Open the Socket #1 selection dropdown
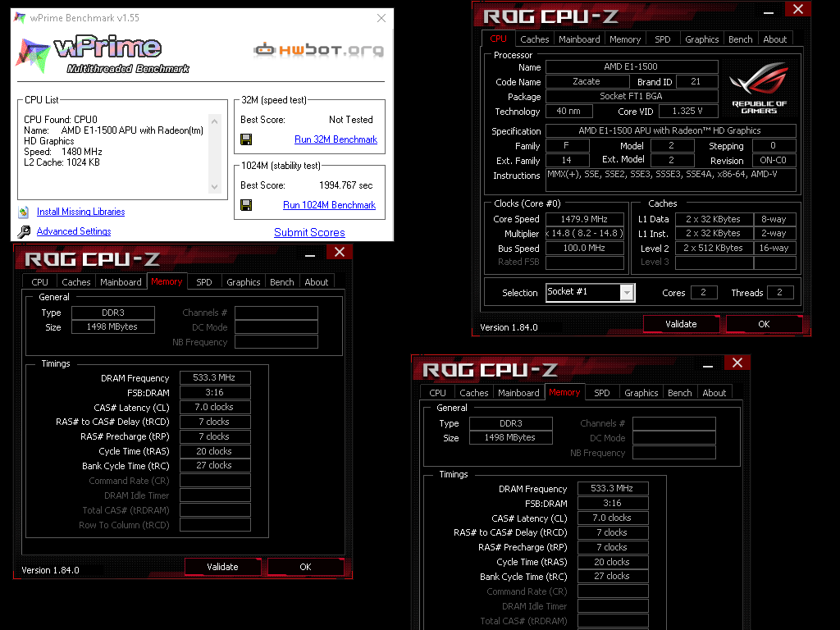The image size is (840, 630). coord(627,293)
